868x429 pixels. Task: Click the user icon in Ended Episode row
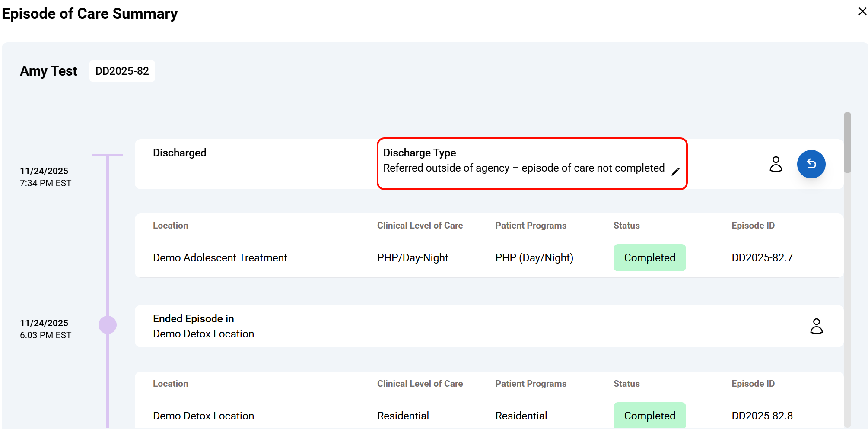[x=816, y=326]
